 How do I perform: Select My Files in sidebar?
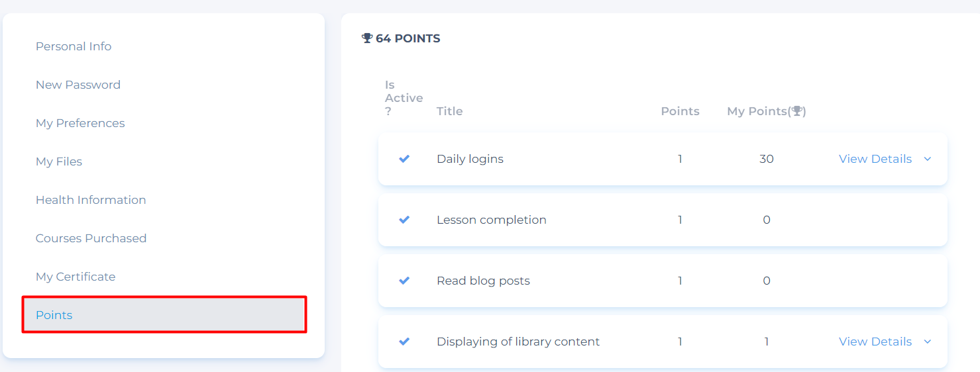pyautogui.click(x=59, y=162)
